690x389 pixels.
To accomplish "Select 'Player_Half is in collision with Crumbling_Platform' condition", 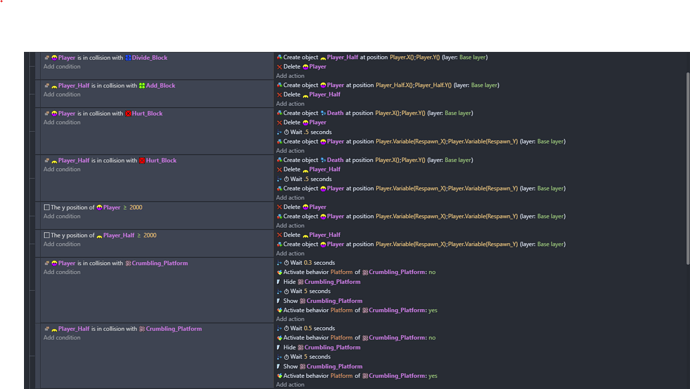I will pos(123,329).
